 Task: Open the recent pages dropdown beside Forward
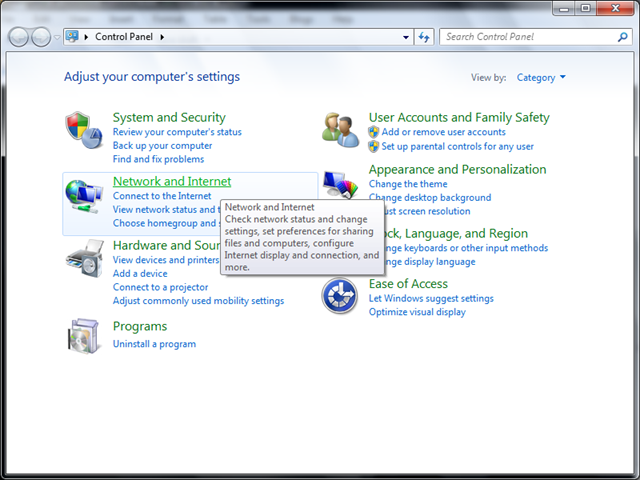point(57,37)
